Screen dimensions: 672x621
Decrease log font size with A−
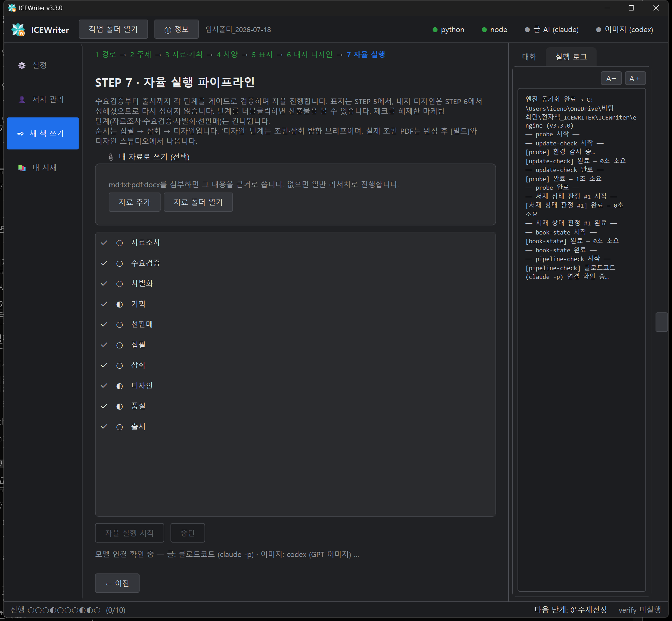pyautogui.click(x=611, y=78)
